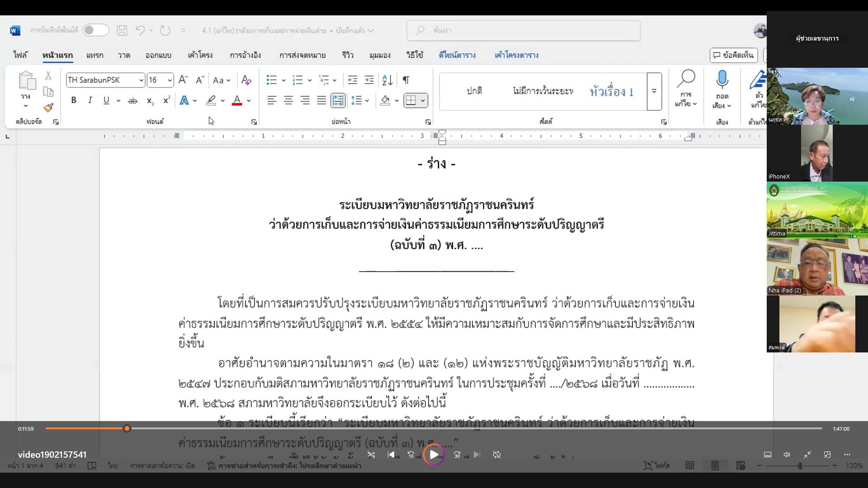This screenshot has height=488, width=868.
Task: Click the Text Effects A icon
Action: click(184, 100)
